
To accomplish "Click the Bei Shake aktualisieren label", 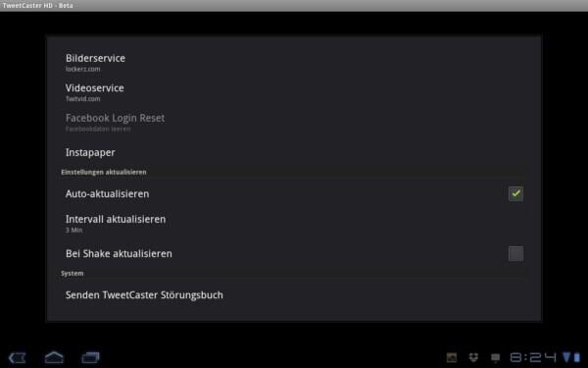I will [x=119, y=254].
